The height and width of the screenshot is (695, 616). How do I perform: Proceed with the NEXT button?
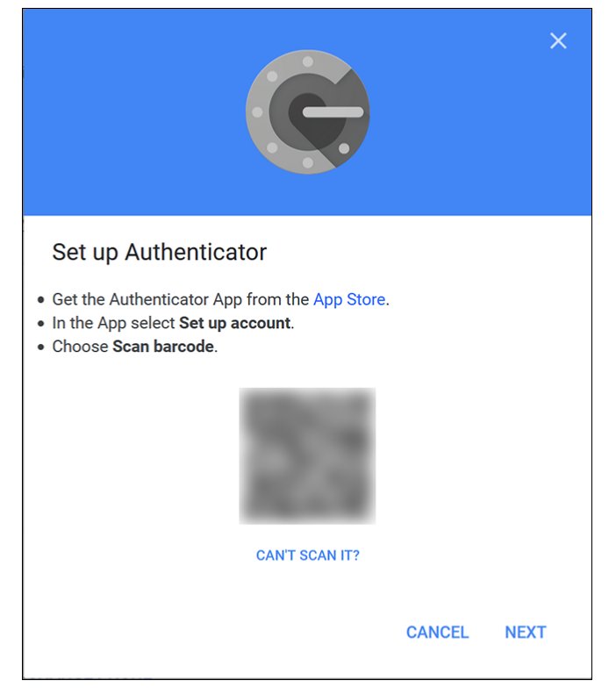click(526, 632)
